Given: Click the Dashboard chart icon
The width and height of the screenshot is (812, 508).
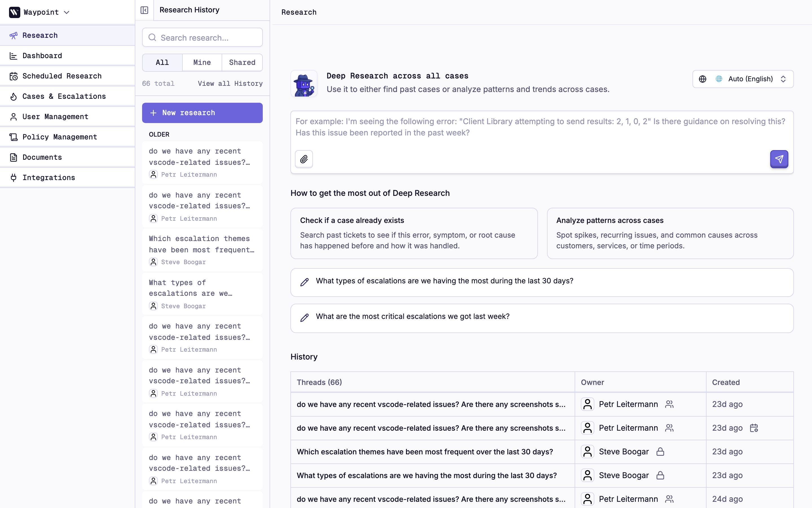Looking at the screenshot, I should 14,56.
